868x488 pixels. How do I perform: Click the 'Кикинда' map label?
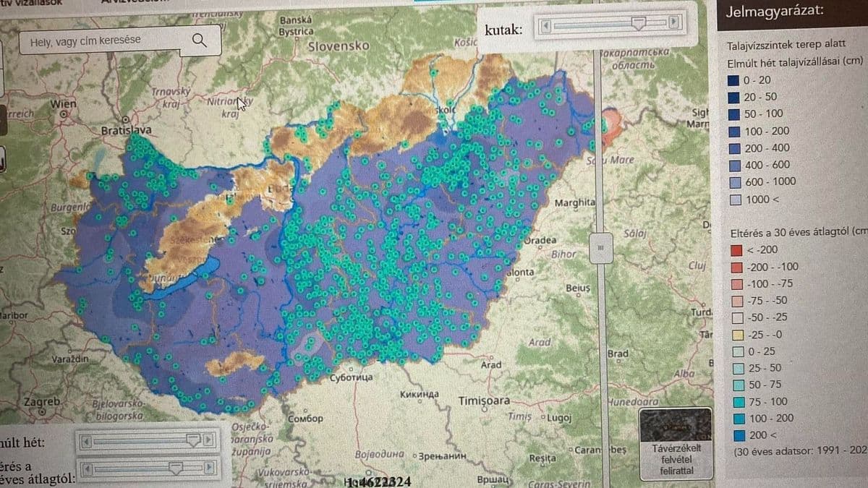[x=419, y=394]
